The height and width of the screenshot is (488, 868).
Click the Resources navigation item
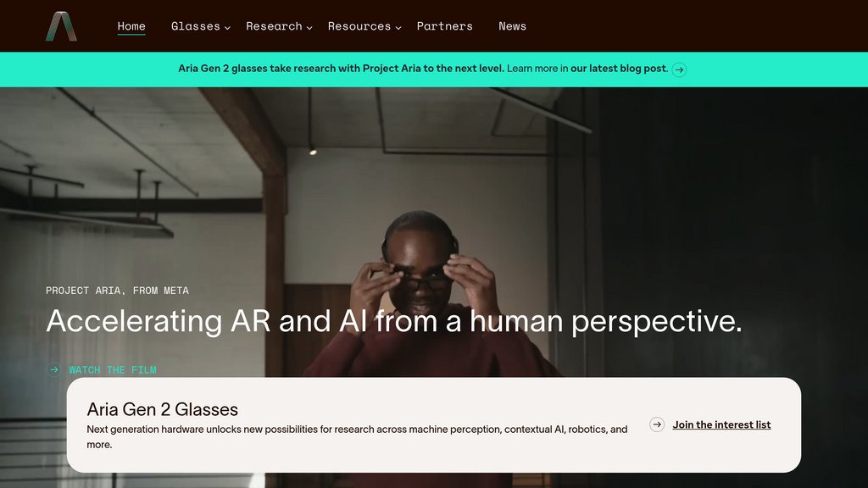pyautogui.click(x=359, y=26)
